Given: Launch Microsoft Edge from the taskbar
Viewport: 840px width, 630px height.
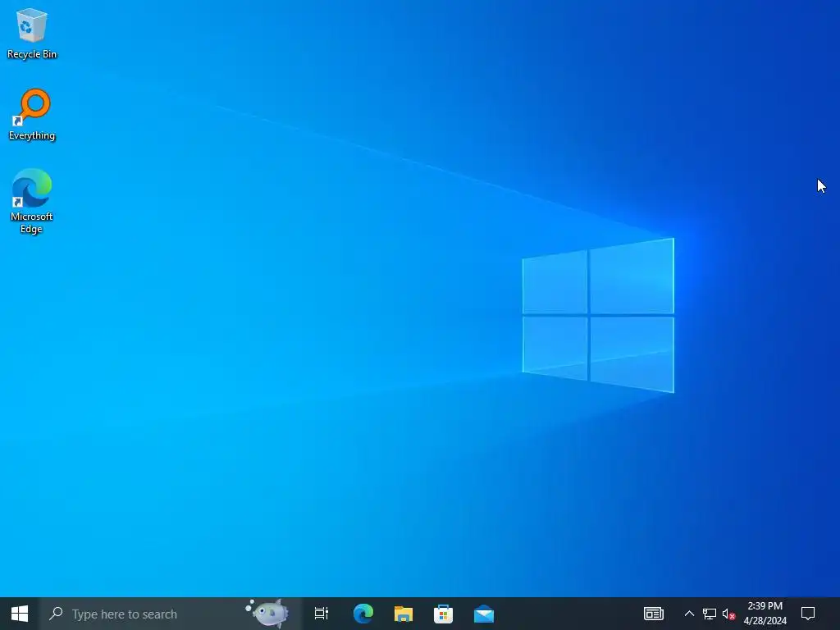Looking at the screenshot, I should 363,614.
